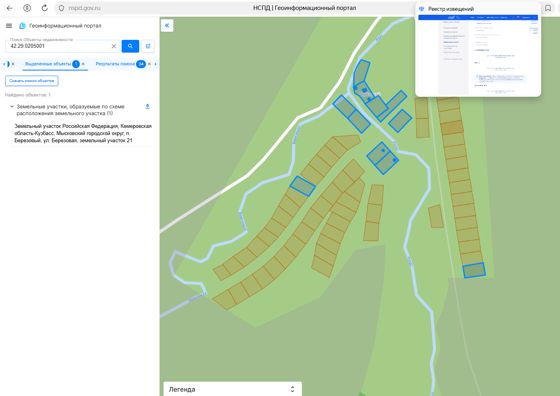Bookmark this page via the bookmark icon
The width and height of the screenshot is (560, 396).
(x=548, y=8)
